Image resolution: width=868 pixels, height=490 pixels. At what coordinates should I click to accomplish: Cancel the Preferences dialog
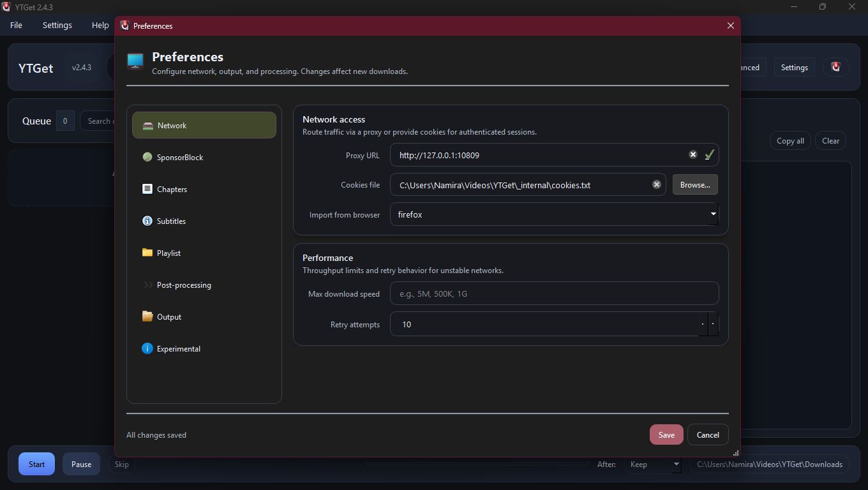pos(708,434)
